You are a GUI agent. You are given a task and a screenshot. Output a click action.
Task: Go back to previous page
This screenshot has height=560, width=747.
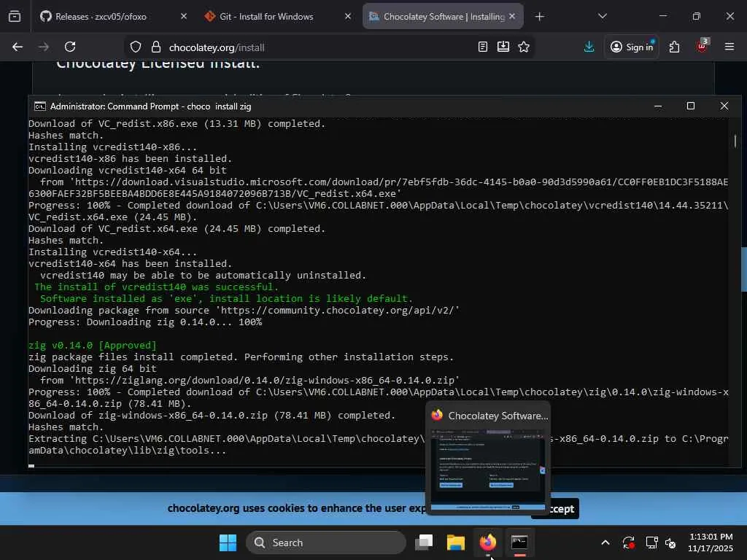18,47
